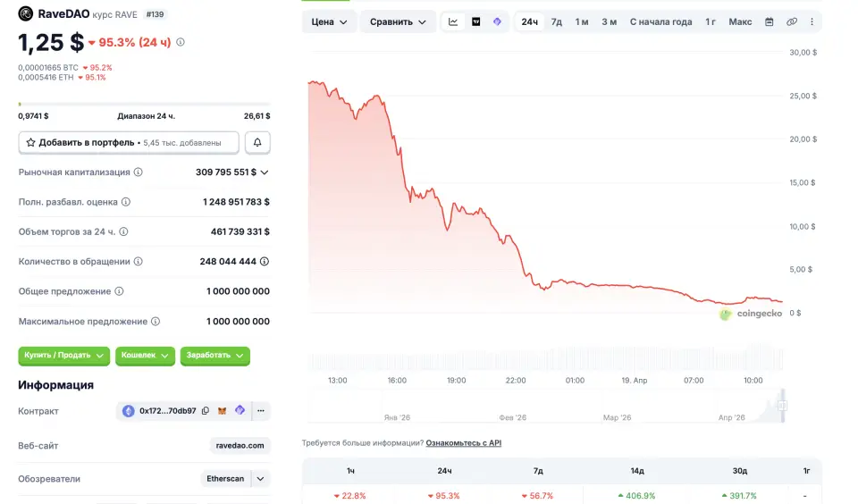Switch to the line chart view

[453, 21]
